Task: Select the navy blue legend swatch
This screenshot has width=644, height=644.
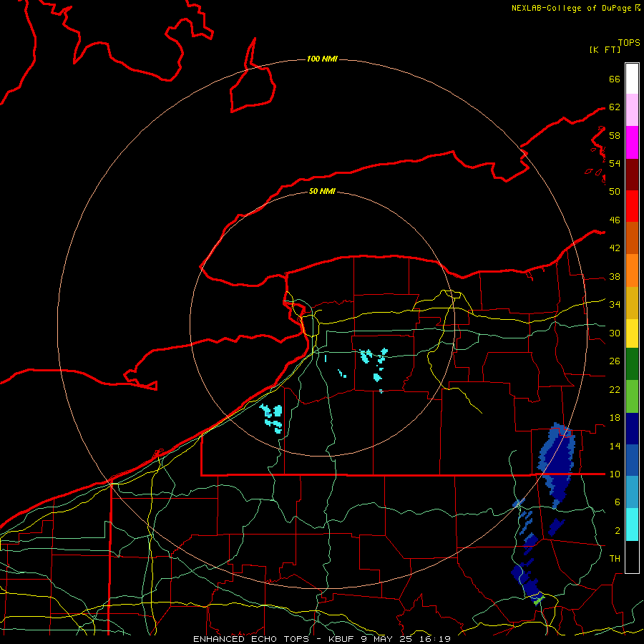Action: tap(632, 429)
